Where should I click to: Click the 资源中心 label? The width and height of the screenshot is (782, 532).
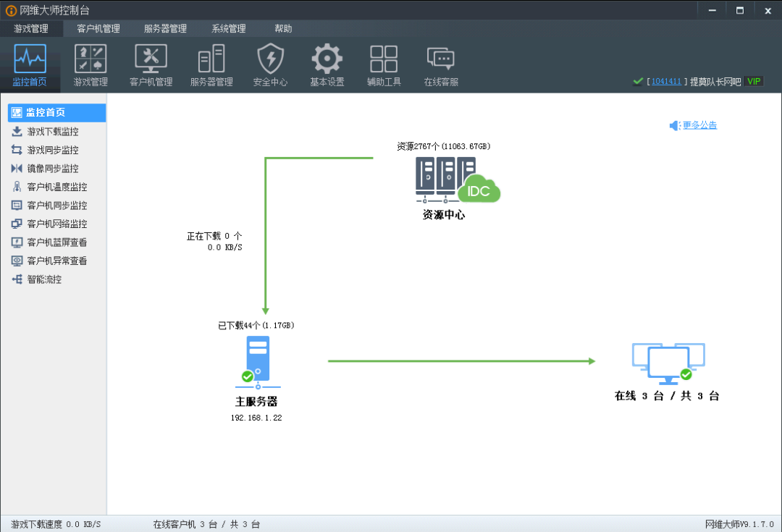443,215
